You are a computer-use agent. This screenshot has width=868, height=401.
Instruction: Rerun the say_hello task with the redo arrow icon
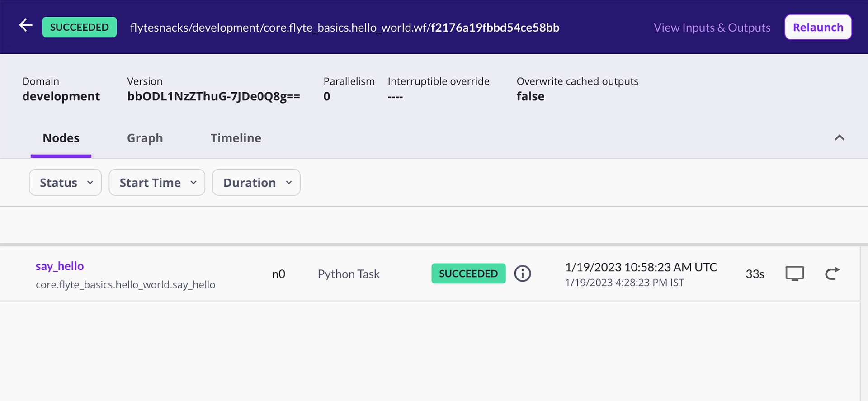coord(832,274)
